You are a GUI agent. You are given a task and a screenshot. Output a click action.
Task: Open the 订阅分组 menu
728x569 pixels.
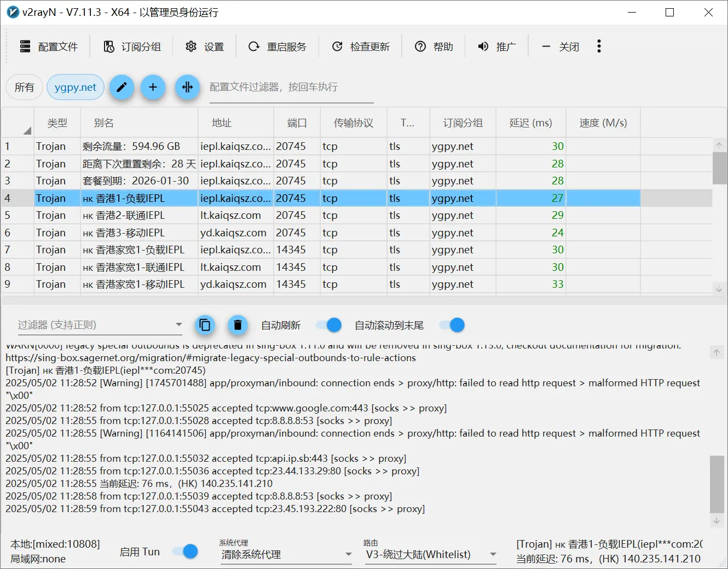click(x=132, y=47)
